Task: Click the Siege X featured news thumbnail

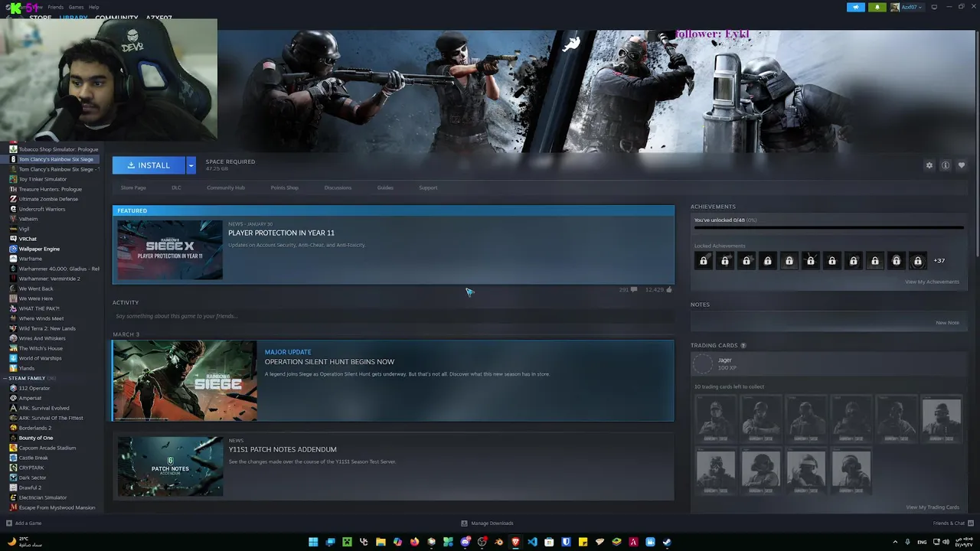Action: (x=170, y=250)
